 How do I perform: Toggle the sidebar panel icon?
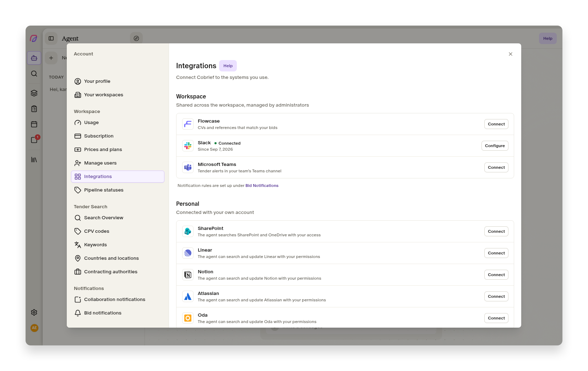[x=51, y=38]
